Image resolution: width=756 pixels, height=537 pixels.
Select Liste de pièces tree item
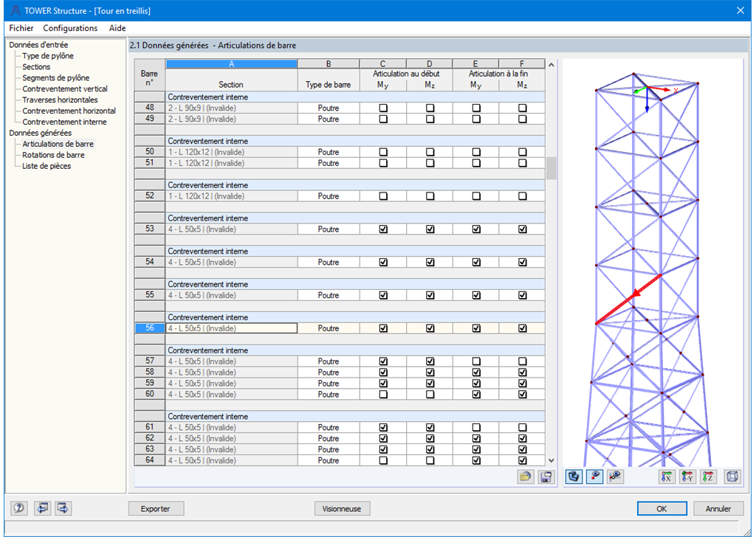tap(47, 166)
